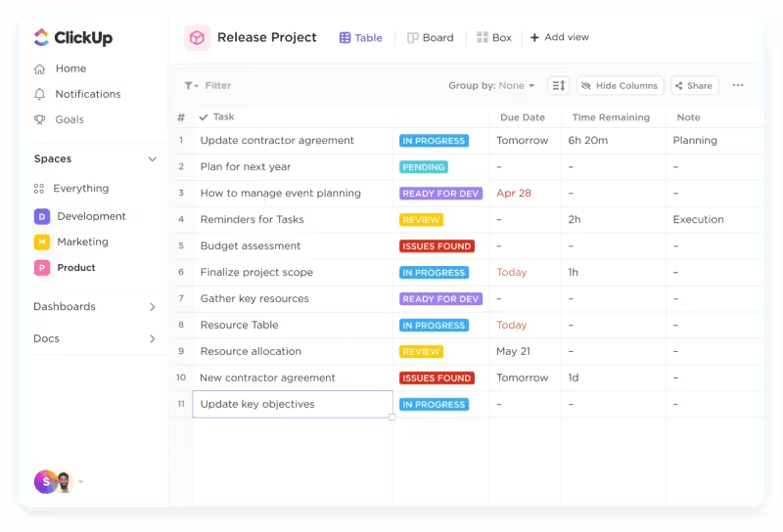Expand the Dashboards section

pos(153,307)
